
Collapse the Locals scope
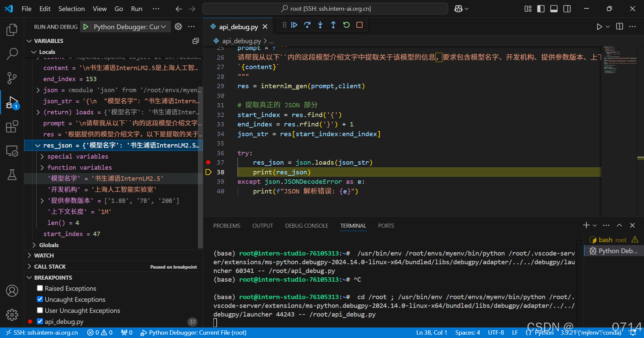coord(34,52)
